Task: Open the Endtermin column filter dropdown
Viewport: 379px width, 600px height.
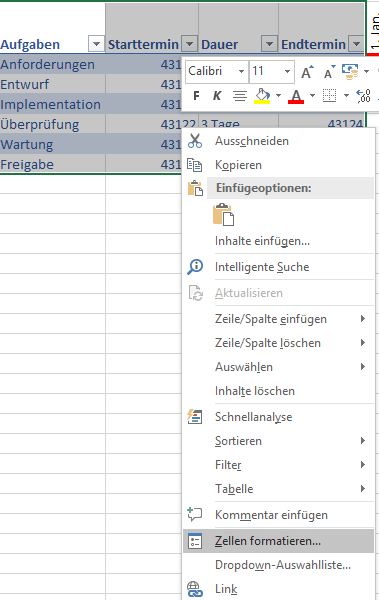Action: 356,44
